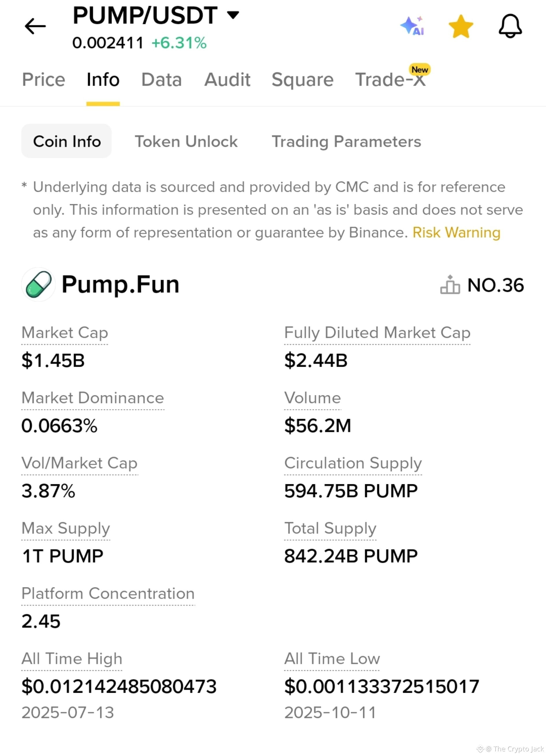Select the Token Unlock section

click(186, 141)
